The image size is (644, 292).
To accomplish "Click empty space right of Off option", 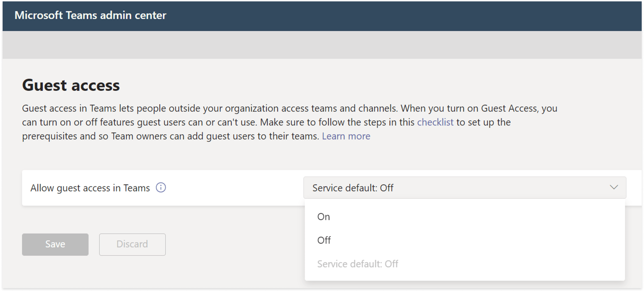I will coord(475,240).
